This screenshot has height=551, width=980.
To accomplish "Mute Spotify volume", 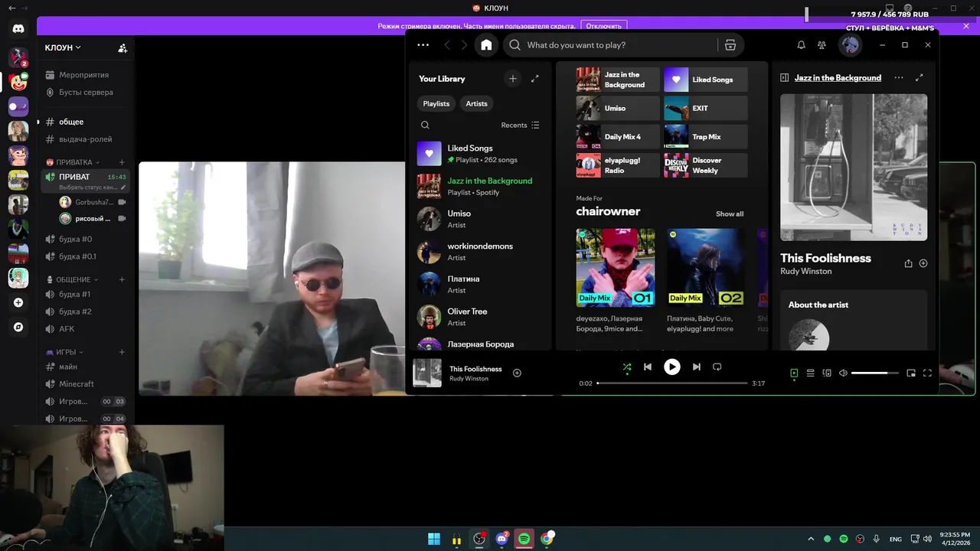I will tap(843, 373).
